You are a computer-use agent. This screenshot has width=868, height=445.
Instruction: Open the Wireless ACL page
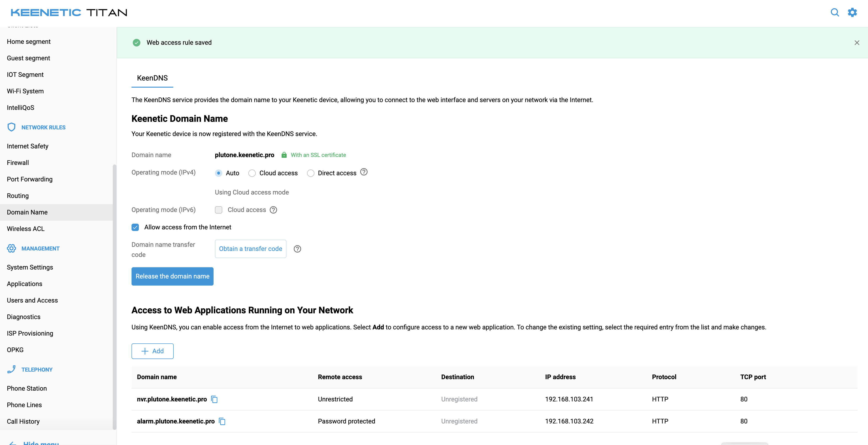click(26, 229)
